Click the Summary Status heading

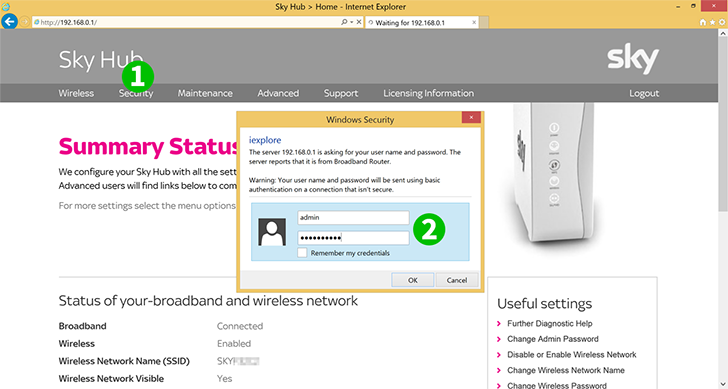click(x=149, y=146)
